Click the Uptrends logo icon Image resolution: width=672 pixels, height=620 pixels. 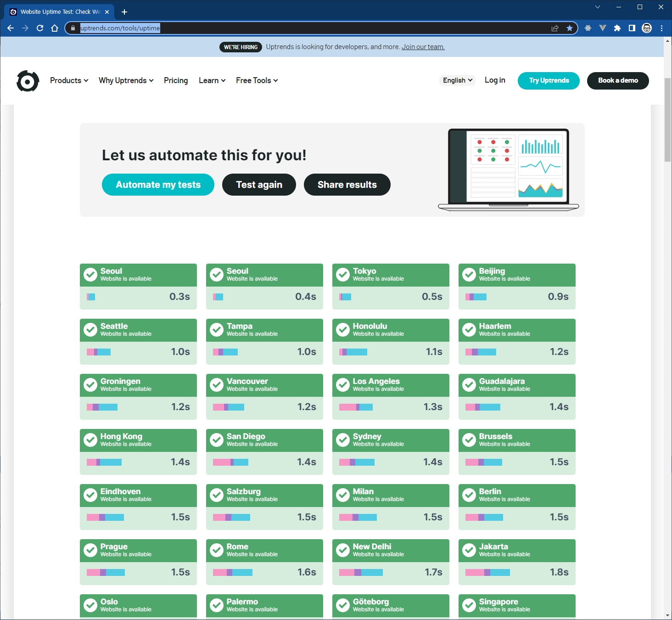pyautogui.click(x=28, y=81)
